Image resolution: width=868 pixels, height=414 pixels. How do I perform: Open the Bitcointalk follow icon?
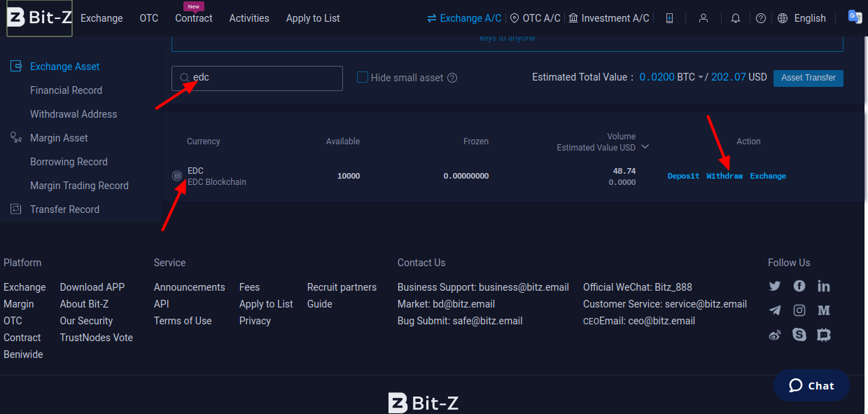(824, 335)
